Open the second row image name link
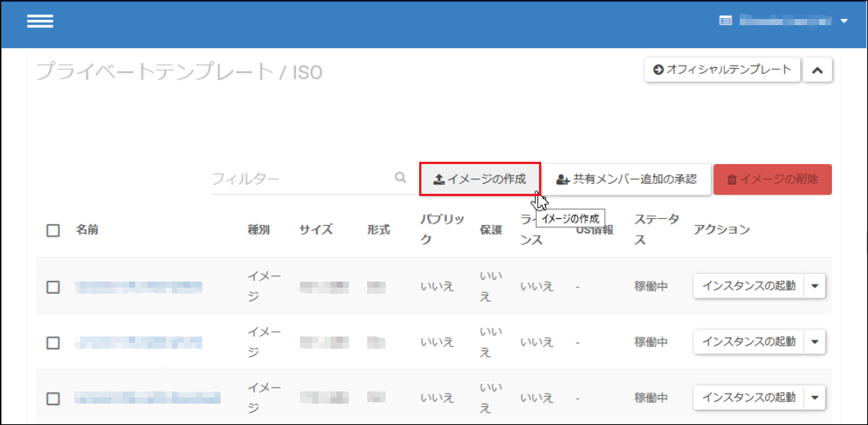868x425 pixels. tap(139, 343)
